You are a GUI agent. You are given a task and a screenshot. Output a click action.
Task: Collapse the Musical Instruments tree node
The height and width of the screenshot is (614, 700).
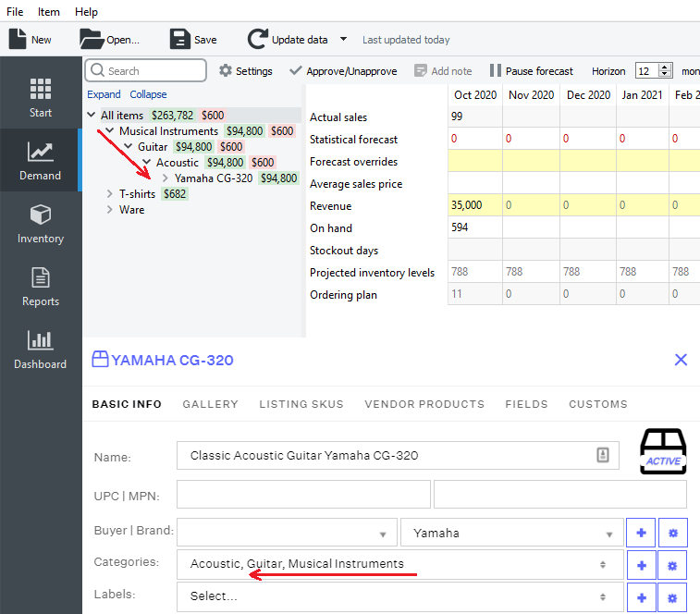(110, 131)
